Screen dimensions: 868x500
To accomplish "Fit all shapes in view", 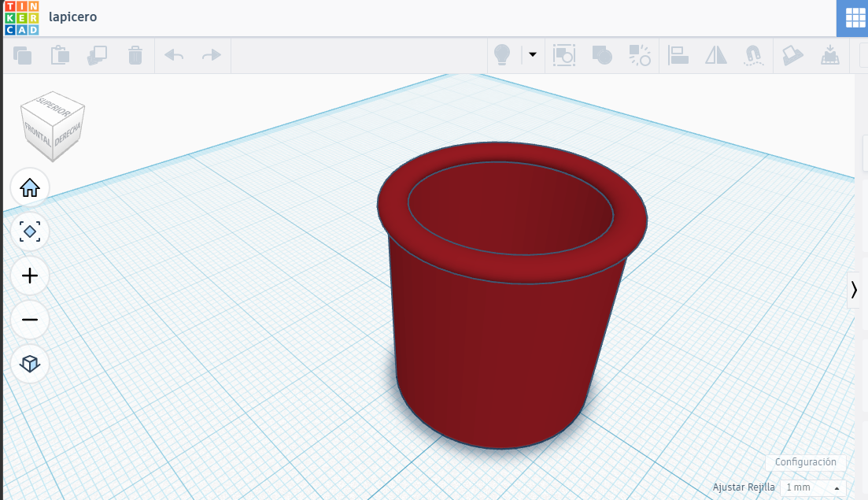I will [x=30, y=231].
